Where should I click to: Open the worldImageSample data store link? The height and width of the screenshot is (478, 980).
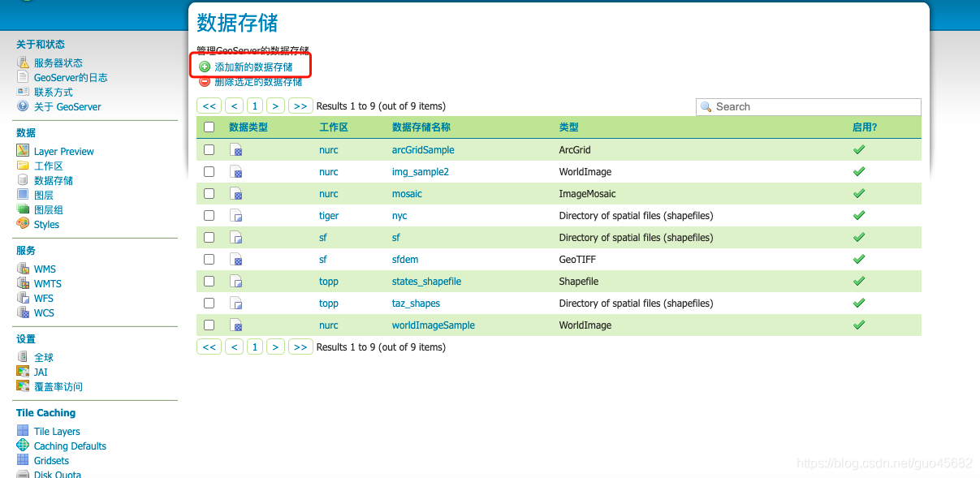tap(434, 325)
